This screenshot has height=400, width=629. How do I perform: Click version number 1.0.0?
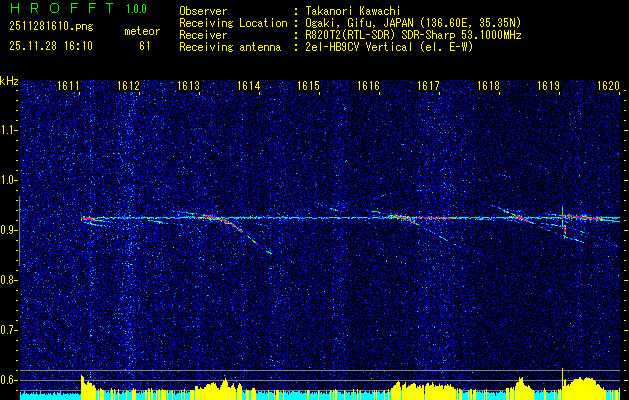(x=136, y=9)
